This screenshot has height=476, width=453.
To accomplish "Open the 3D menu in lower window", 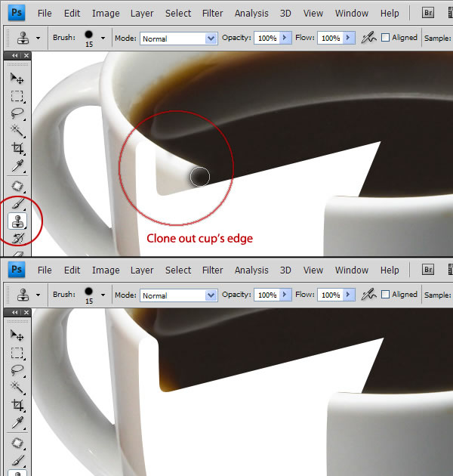I will coord(285,270).
